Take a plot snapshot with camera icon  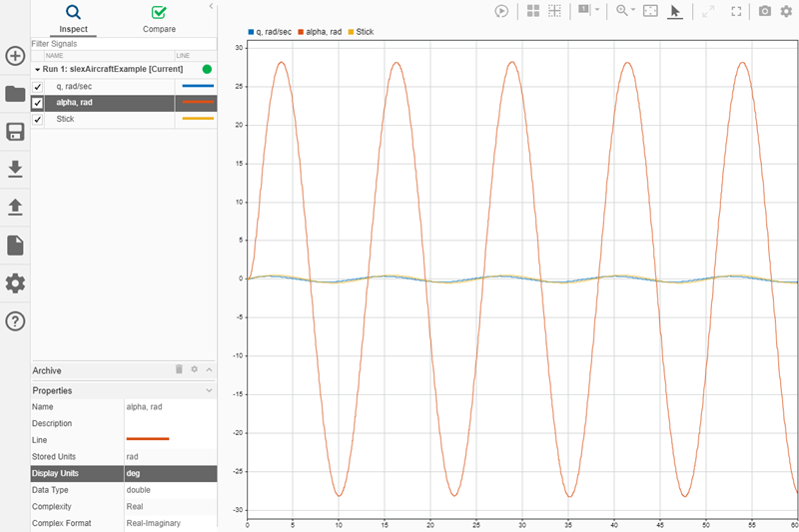point(765,11)
